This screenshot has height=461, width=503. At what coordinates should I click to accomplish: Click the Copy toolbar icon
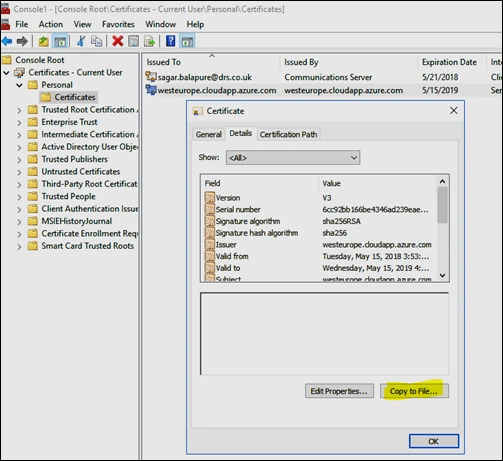[97, 41]
